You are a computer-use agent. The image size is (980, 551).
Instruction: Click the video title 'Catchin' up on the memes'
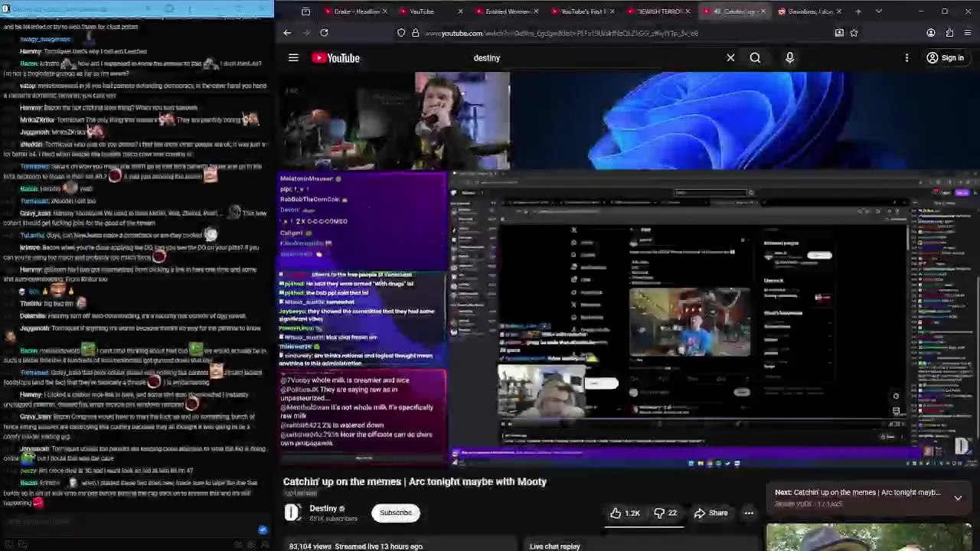pyautogui.click(x=414, y=481)
